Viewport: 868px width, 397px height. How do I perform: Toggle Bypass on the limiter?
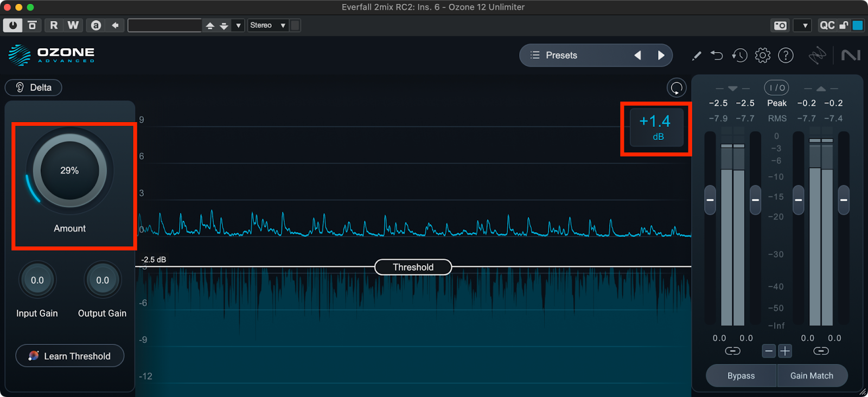point(741,376)
